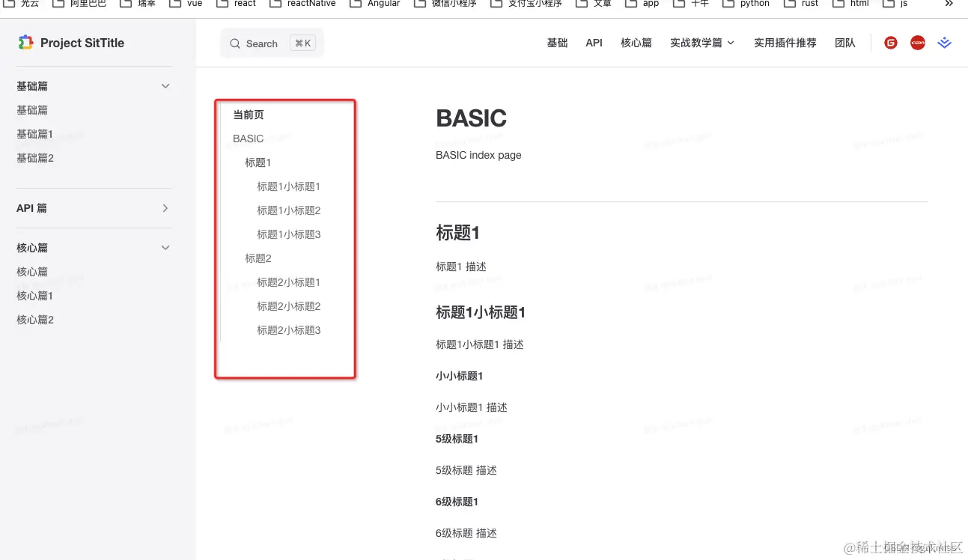Jump to 标题1小标题1 in the outline
The width and height of the screenshot is (968, 560).
[x=289, y=186]
